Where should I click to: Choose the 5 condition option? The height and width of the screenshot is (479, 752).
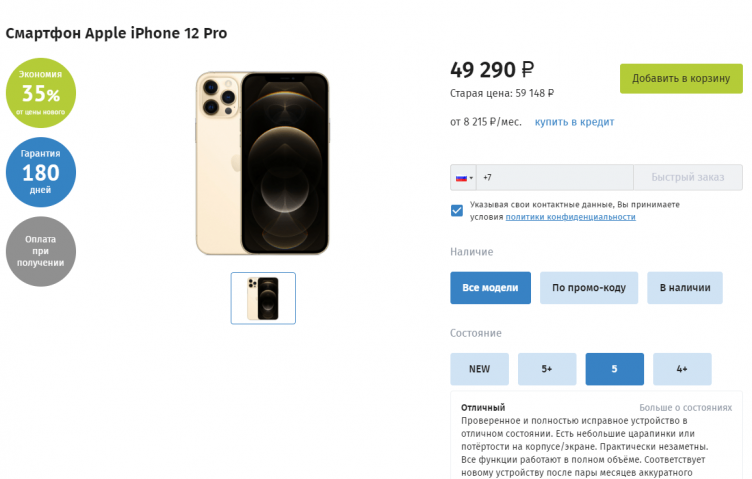coord(614,369)
